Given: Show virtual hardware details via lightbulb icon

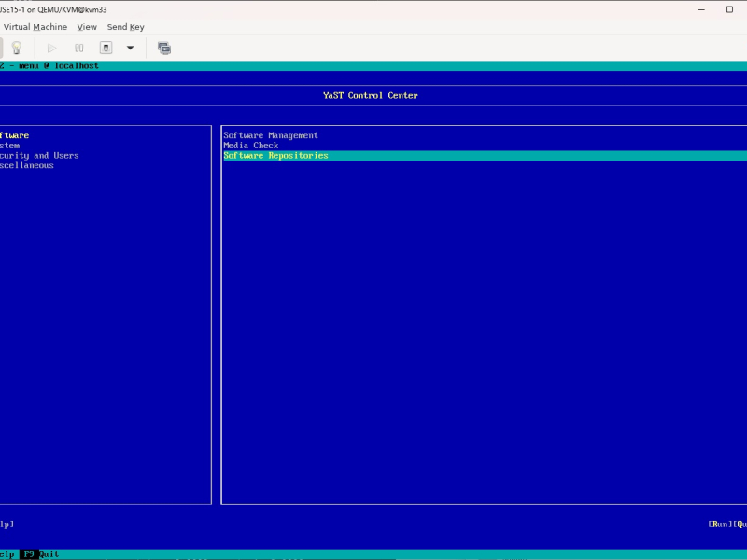Looking at the screenshot, I should point(17,49).
